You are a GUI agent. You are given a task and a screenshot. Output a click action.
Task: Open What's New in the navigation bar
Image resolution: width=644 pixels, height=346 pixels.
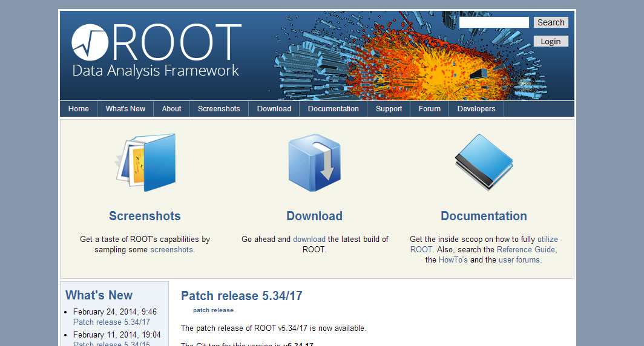[125, 109]
